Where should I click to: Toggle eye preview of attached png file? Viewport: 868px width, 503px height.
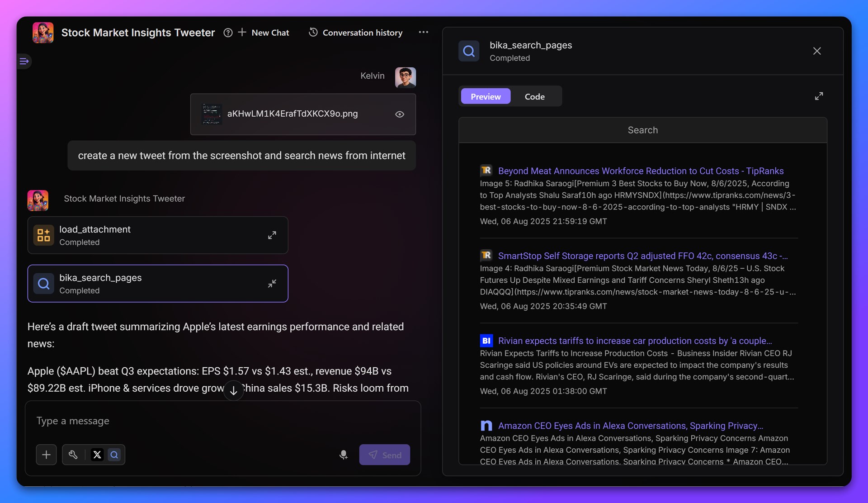coord(400,114)
